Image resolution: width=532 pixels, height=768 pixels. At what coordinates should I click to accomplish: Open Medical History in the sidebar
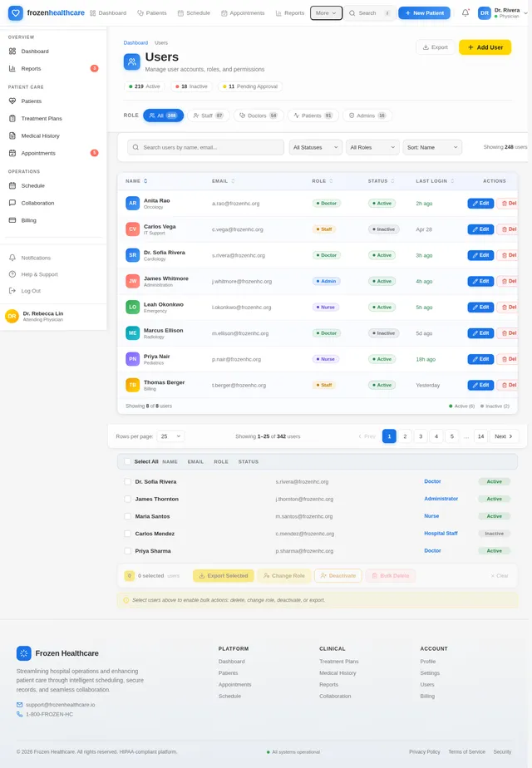(40, 135)
